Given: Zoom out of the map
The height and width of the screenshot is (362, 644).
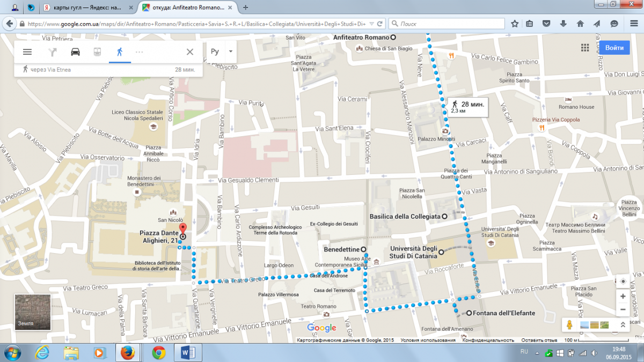Looking at the screenshot, I should (x=623, y=309).
